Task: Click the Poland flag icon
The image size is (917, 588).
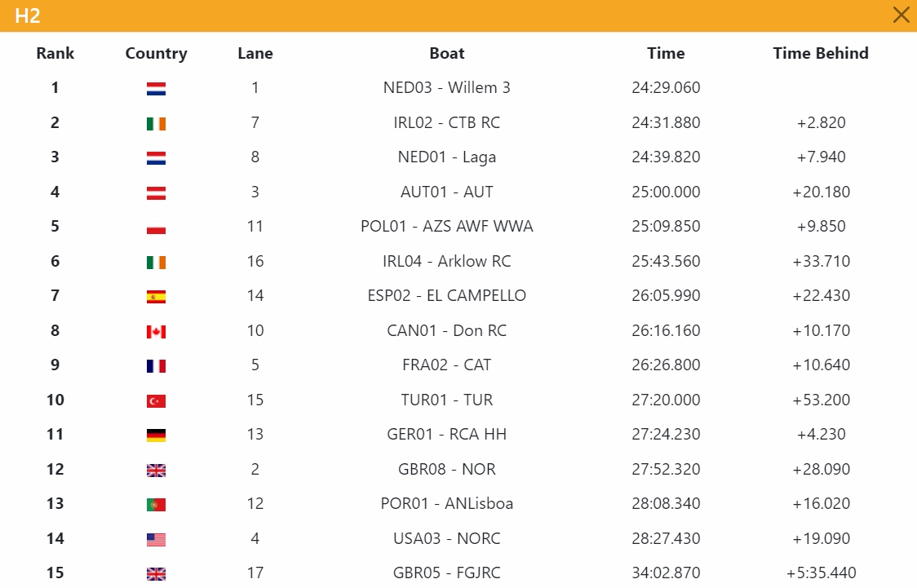Action: click(x=156, y=228)
